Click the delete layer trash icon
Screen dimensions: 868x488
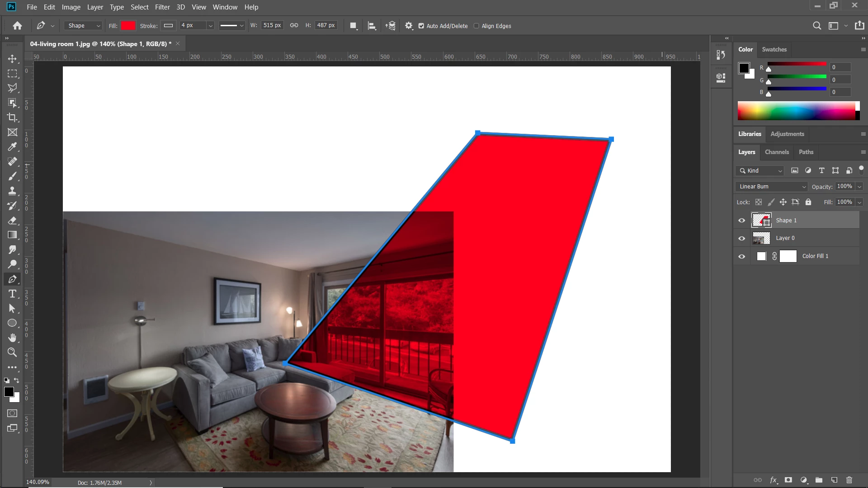pos(849,480)
